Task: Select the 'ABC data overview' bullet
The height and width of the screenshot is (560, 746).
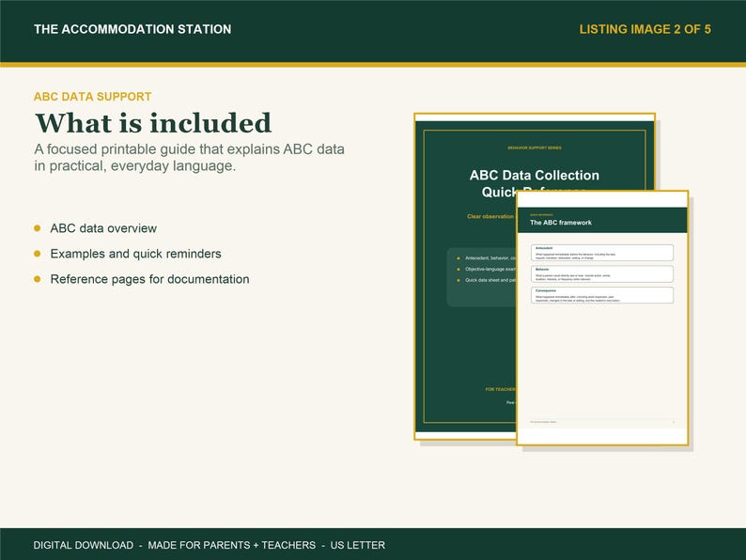Action: [103, 228]
